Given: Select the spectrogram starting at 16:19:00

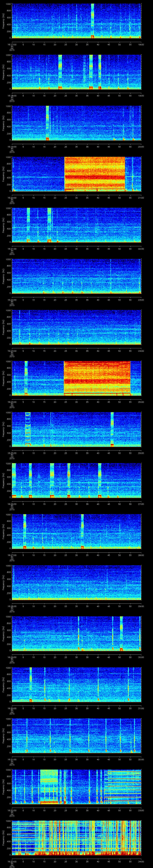Looking at the screenshot, I should 76,123.
